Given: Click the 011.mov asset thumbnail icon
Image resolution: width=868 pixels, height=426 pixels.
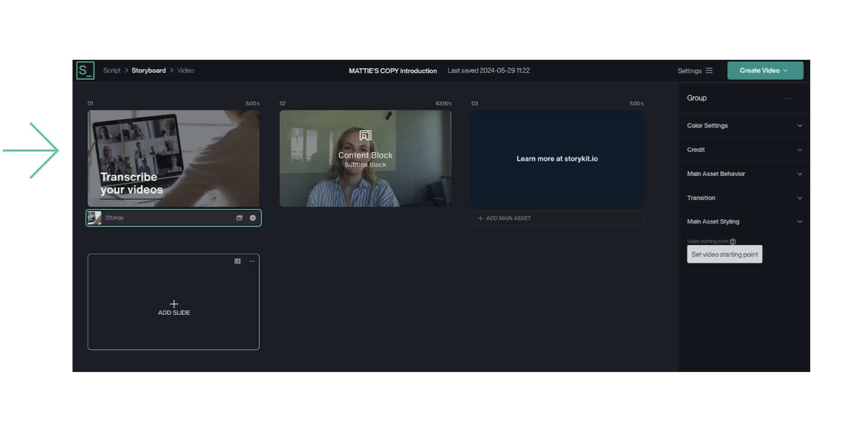Looking at the screenshot, I should (94, 218).
